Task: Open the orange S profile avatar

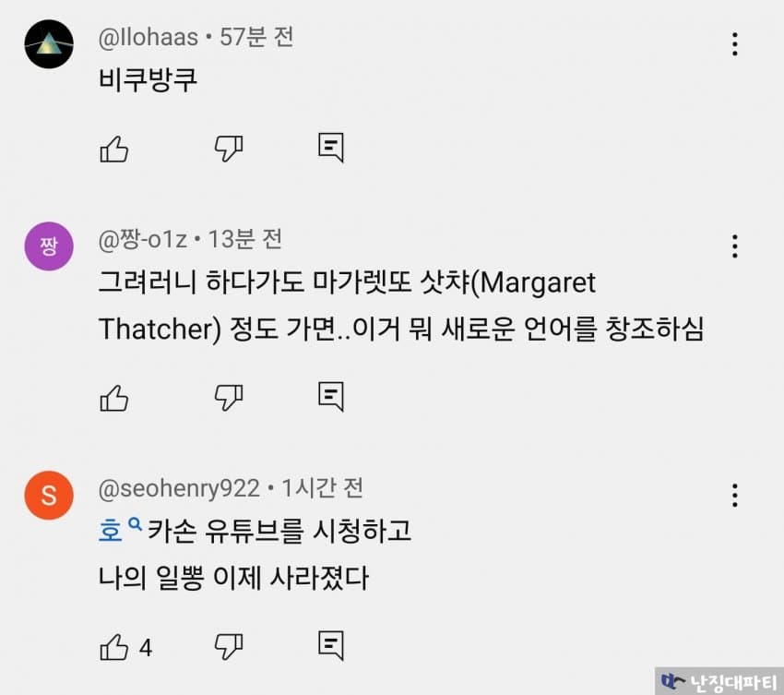Action: 49,496
